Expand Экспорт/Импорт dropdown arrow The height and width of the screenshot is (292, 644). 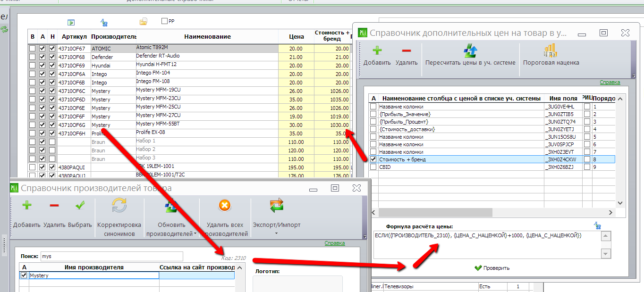(x=276, y=234)
